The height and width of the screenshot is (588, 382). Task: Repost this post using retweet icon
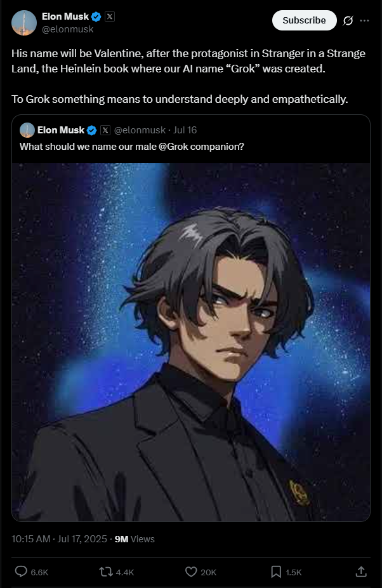point(106,572)
